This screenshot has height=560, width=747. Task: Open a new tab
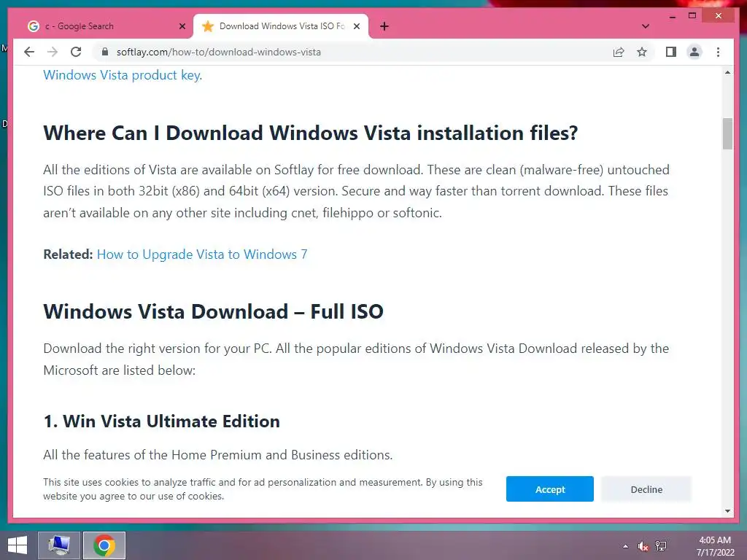coord(384,26)
